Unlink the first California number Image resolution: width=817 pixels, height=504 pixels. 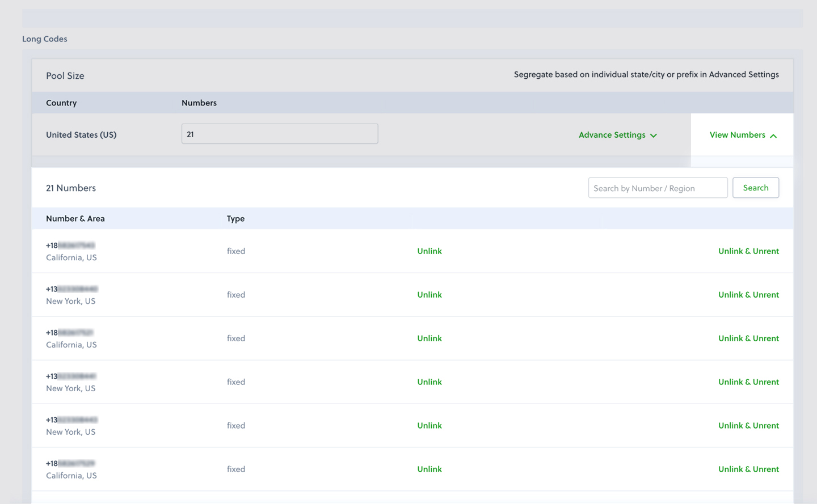(x=429, y=251)
